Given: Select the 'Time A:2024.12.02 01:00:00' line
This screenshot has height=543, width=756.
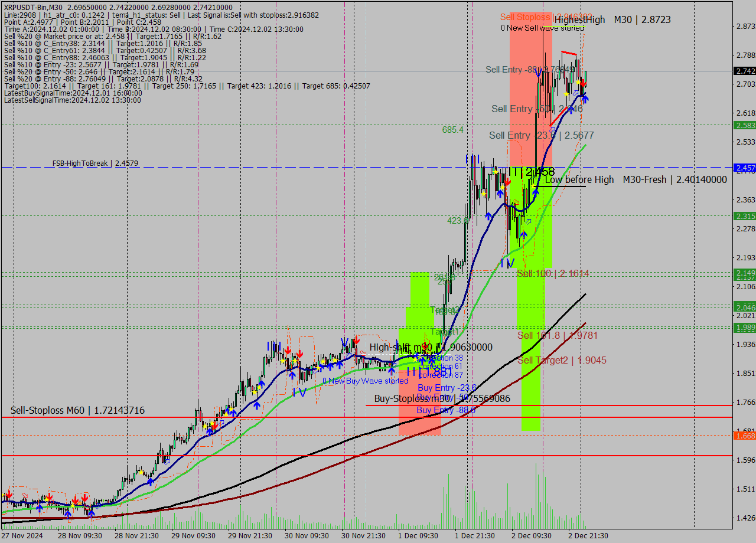Looking at the screenshot, I should 154,29.
